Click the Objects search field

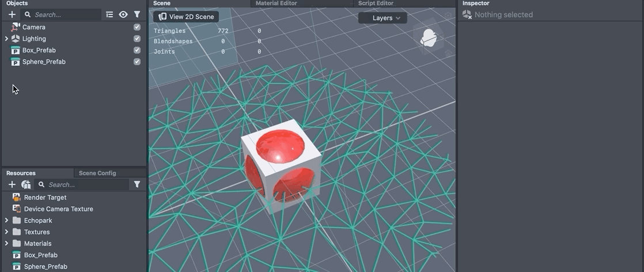pos(65,14)
